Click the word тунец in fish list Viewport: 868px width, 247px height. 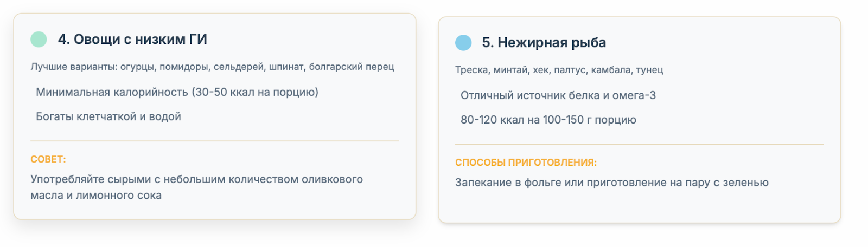point(649,70)
